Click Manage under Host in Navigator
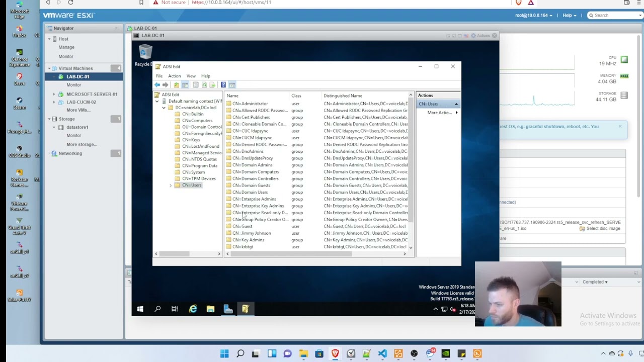Screen dimensions: 644x362 [66, 47]
